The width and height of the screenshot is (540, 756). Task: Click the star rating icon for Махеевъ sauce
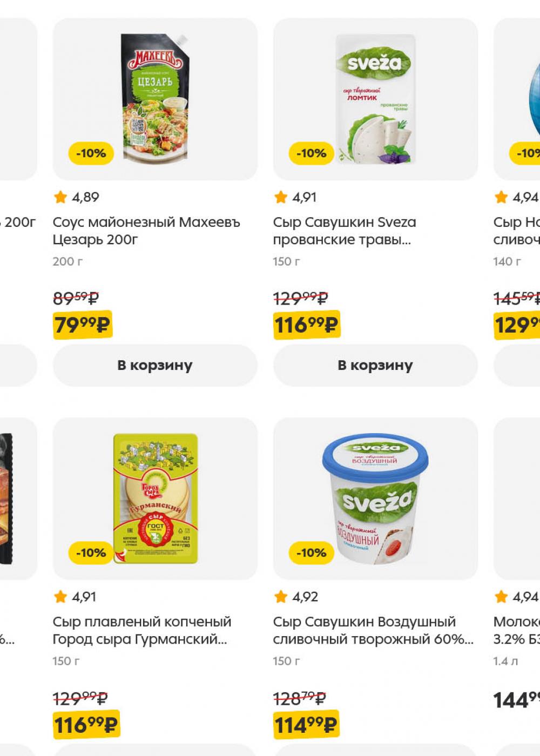60,197
